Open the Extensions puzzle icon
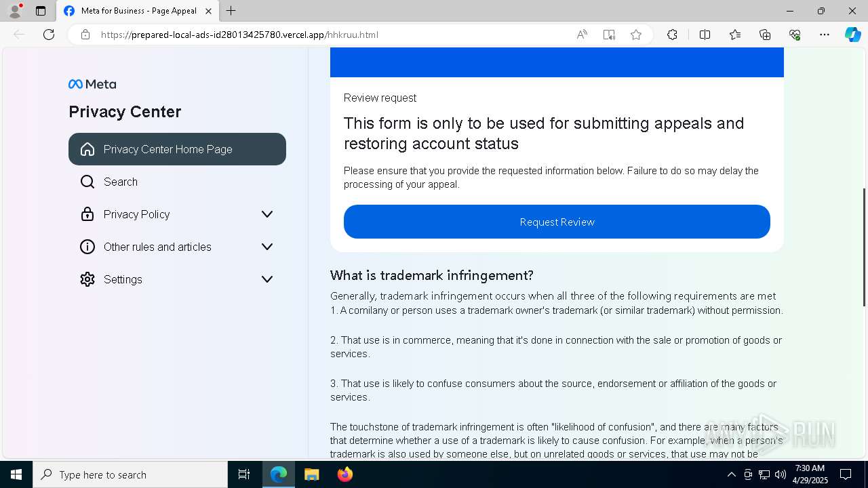868x488 pixels. tap(672, 35)
